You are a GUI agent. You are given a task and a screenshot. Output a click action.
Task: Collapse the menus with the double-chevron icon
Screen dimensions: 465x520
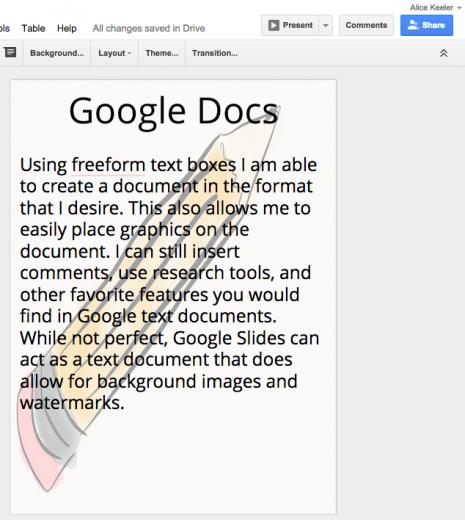click(443, 53)
